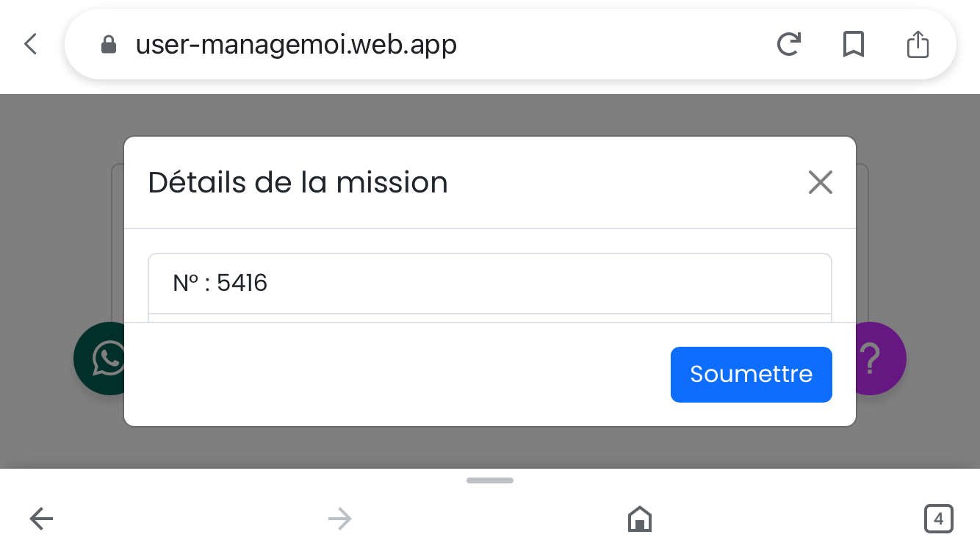The height and width of the screenshot is (551, 980).
Task: Open the tab switcher showing 4 tabs
Action: 938,519
